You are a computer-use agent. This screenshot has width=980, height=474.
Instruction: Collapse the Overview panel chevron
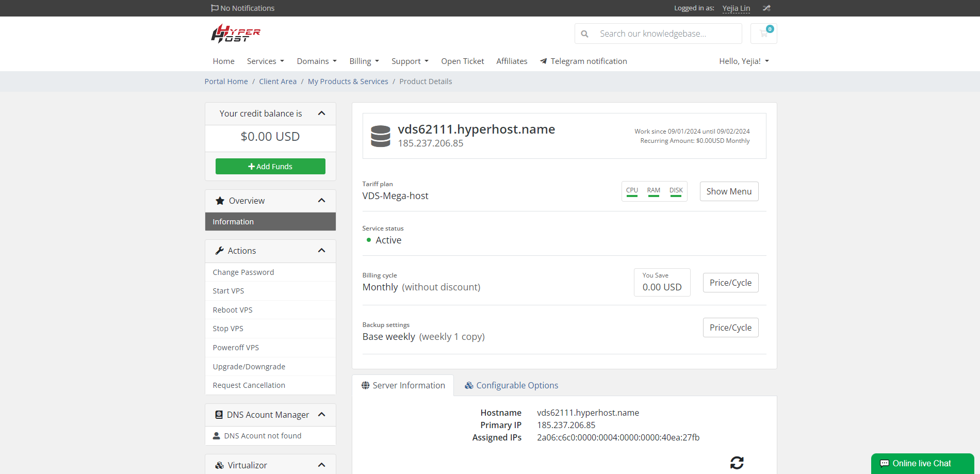pyautogui.click(x=321, y=201)
